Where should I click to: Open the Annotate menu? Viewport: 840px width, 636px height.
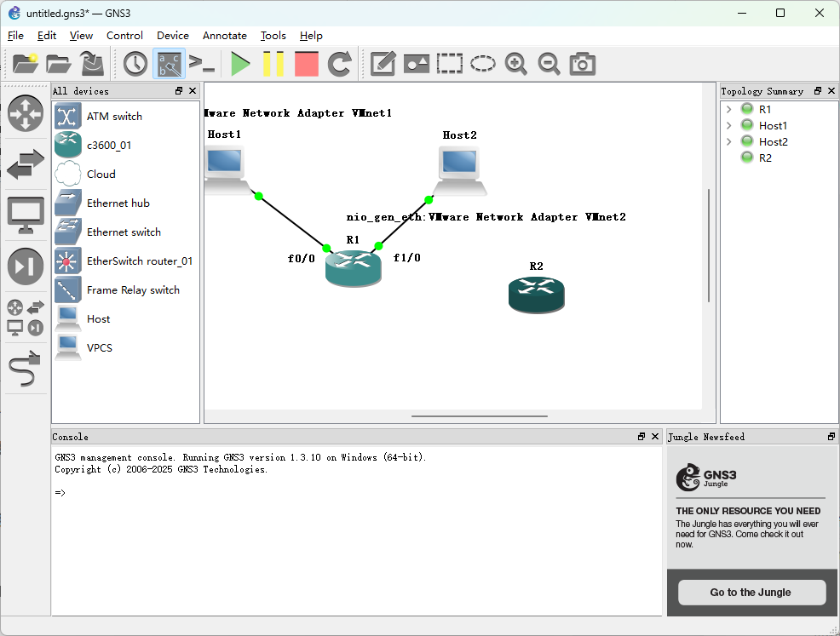(224, 36)
